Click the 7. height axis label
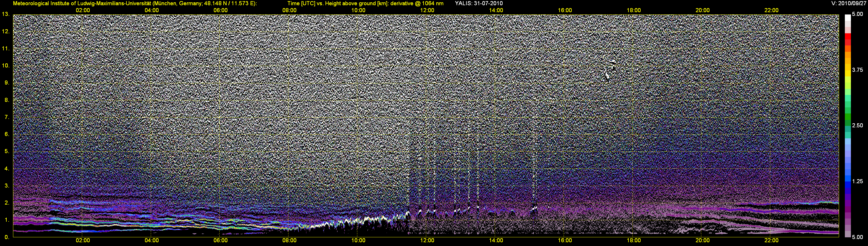Screen dimensions: 868x246 [7, 117]
